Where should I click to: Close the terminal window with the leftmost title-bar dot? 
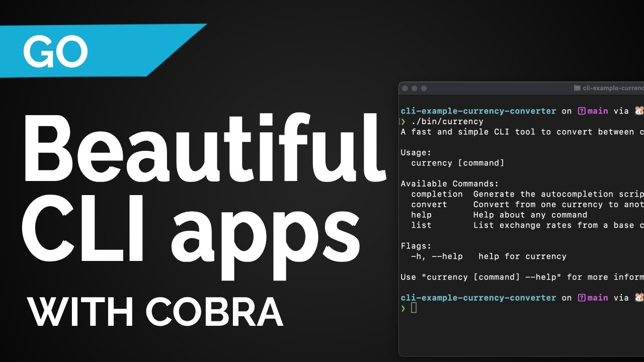(405, 88)
